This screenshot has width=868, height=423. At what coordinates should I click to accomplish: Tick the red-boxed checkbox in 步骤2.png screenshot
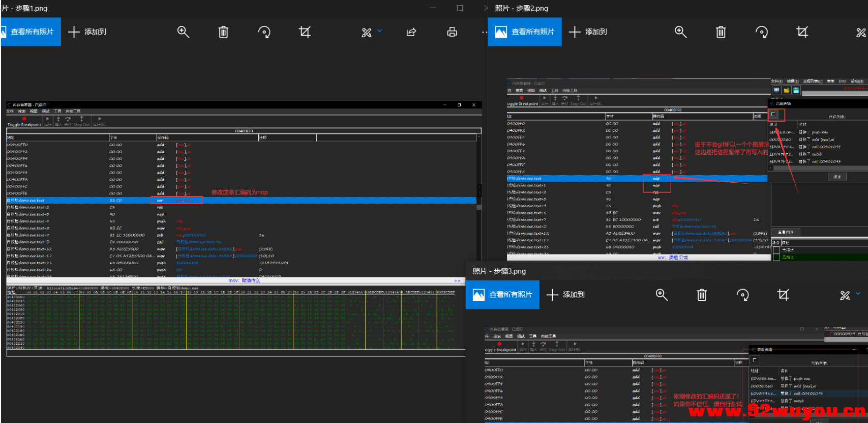coord(773,114)
